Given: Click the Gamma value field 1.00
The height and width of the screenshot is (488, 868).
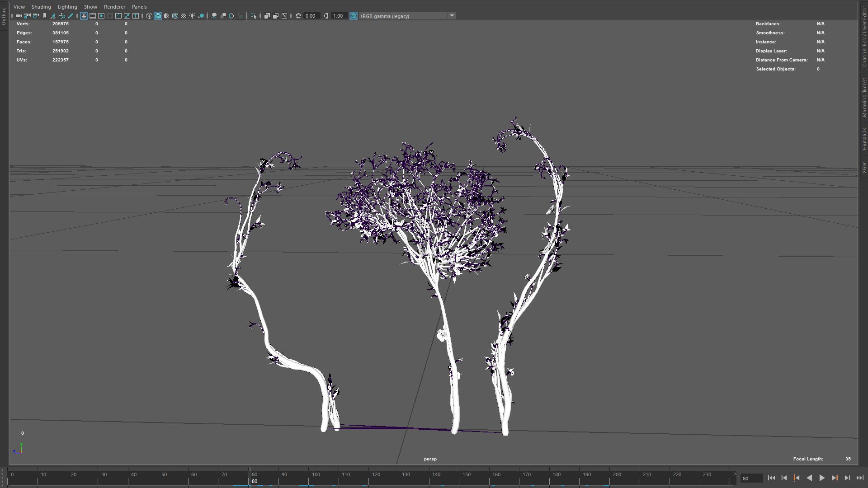Looking at the screenshot, I should coord(339,16).
